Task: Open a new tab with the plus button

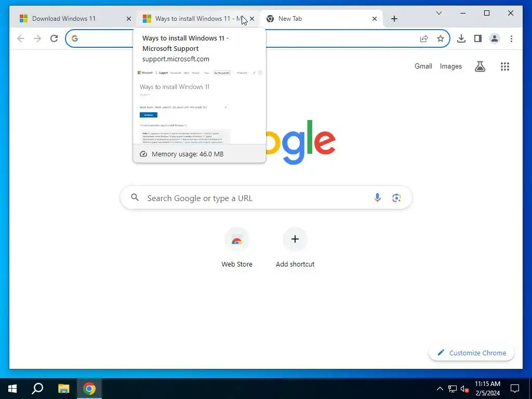Action: (x=394, y=19)
